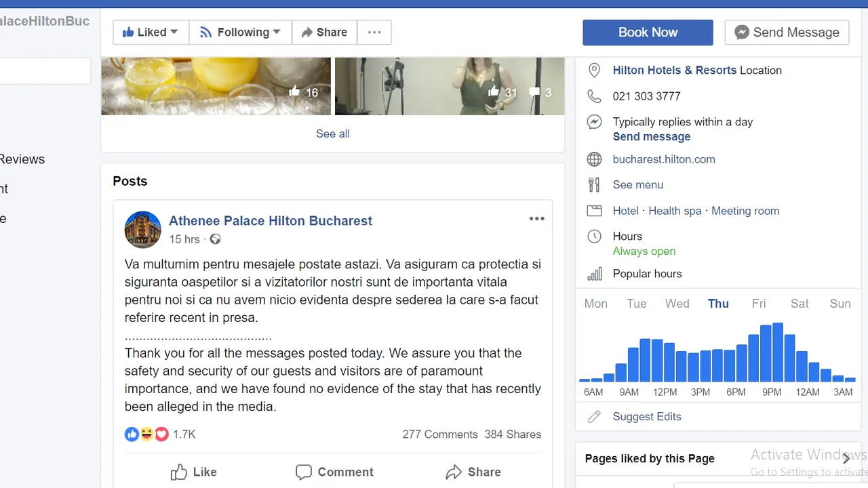
Task: Expand Pages liked by this Page arrow
Action: click(846, 459)
